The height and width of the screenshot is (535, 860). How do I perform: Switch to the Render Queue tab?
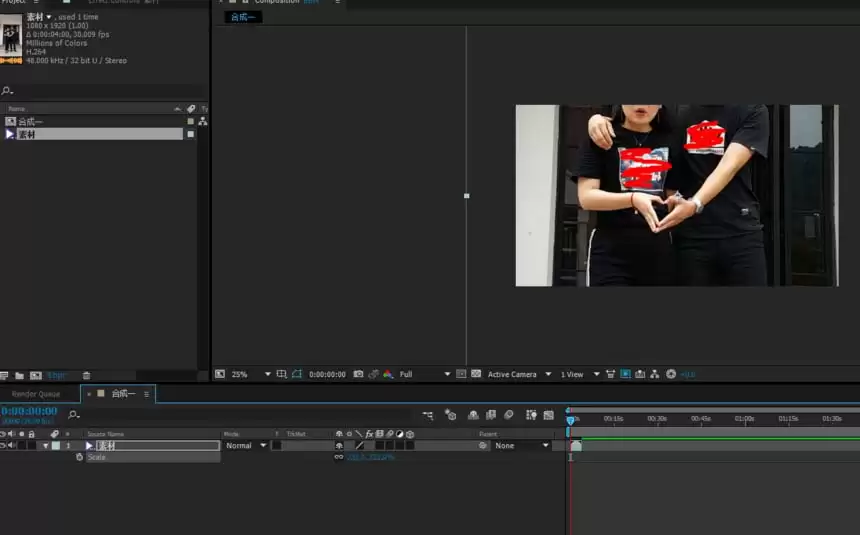pos(36,394)
